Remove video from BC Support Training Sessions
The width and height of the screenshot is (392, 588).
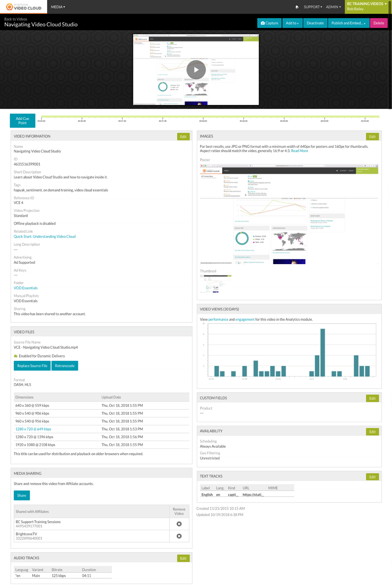tap(179, 524)
